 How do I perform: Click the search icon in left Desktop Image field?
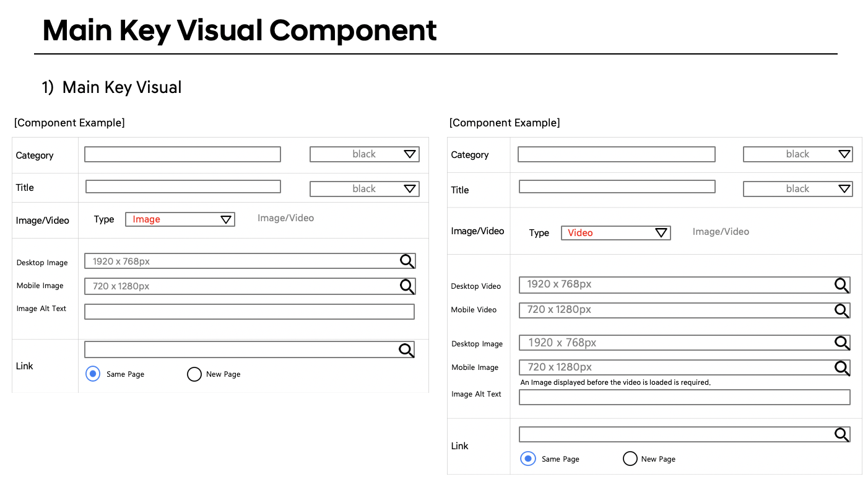[407, 261]
